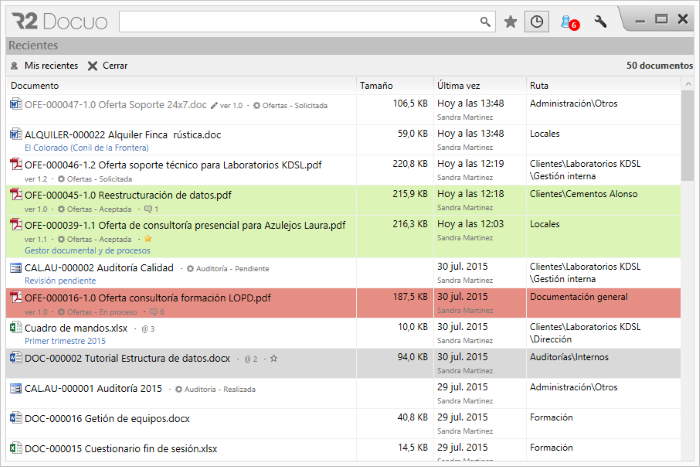Click workflow gear on OFE-000047 Ofertas - Solicitada
700x467 pixels.
coord(257,106)
